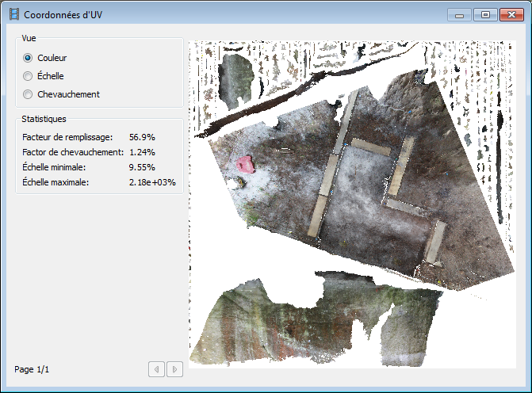Click the 'Statistiques' group title
Viewport: 532px width, 393px height.
[x=44, y=119]
